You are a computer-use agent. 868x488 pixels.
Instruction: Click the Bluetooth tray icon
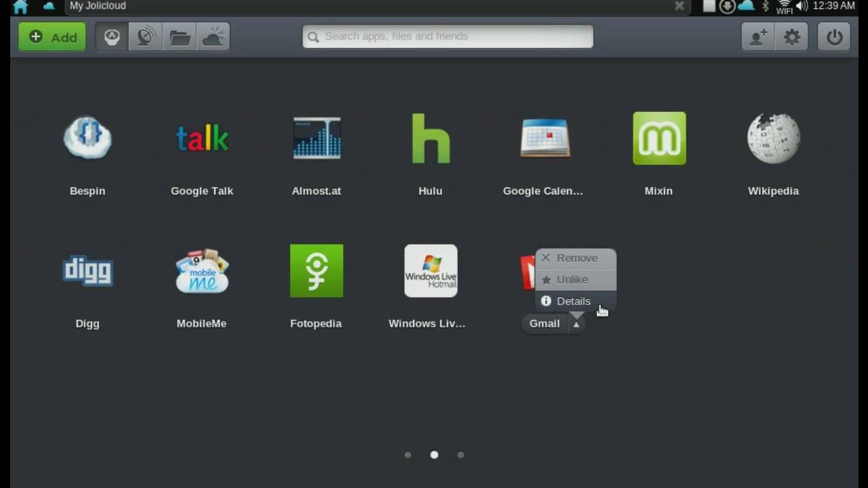click(x=766, y=6)
